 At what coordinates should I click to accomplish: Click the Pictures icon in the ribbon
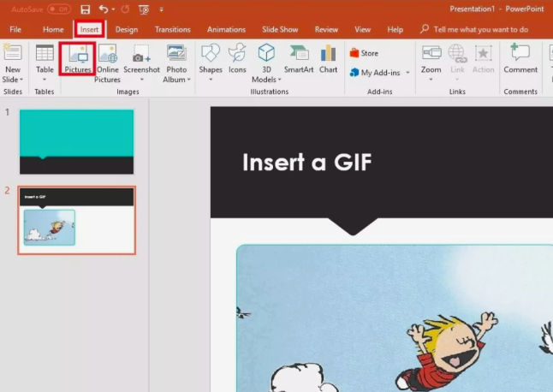click(x=77, y=56)
